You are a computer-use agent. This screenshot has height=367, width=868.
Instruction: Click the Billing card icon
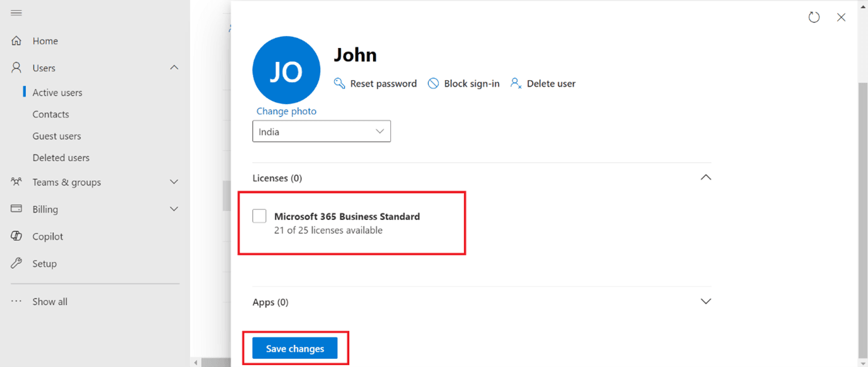tap(17, 209)
